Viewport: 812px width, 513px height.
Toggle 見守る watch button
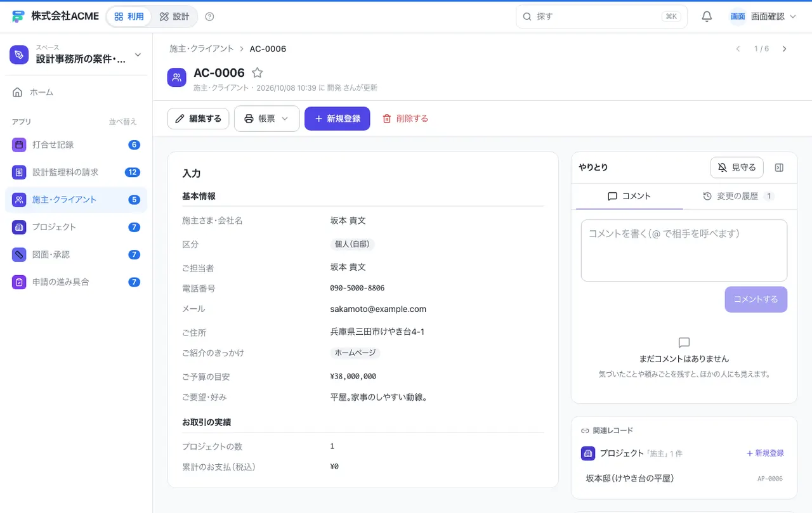(737, 167)
